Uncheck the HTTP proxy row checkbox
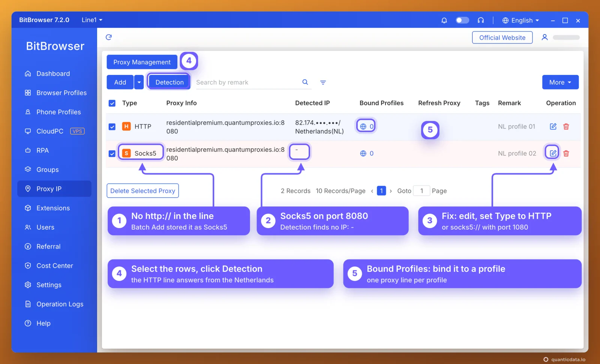600x364 pixels. click(112, 127)
